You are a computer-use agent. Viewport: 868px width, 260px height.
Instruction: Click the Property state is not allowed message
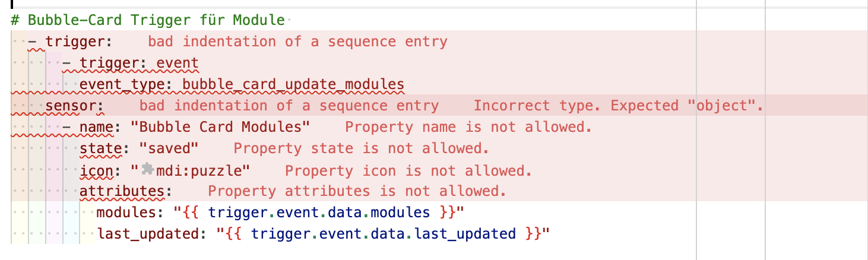click(361, 148)
